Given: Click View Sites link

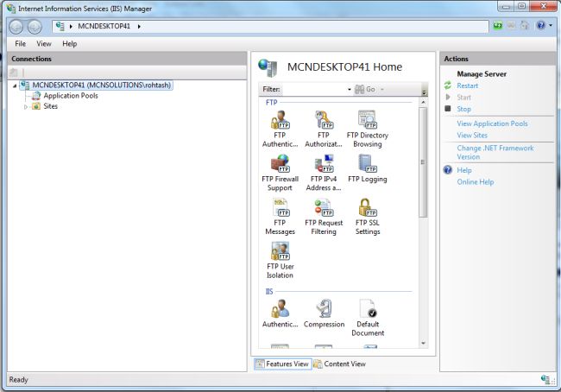Looking at the screenshot, I should [x=472, y=136].
